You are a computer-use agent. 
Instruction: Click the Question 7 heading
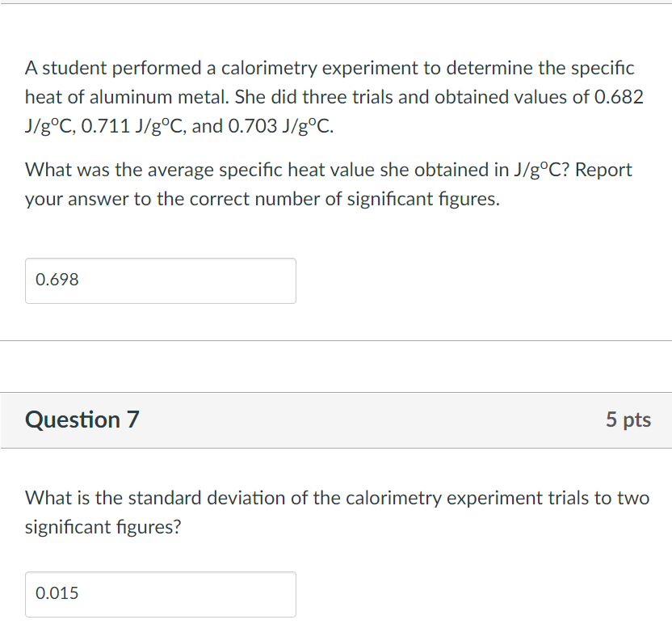pos(82,420)
